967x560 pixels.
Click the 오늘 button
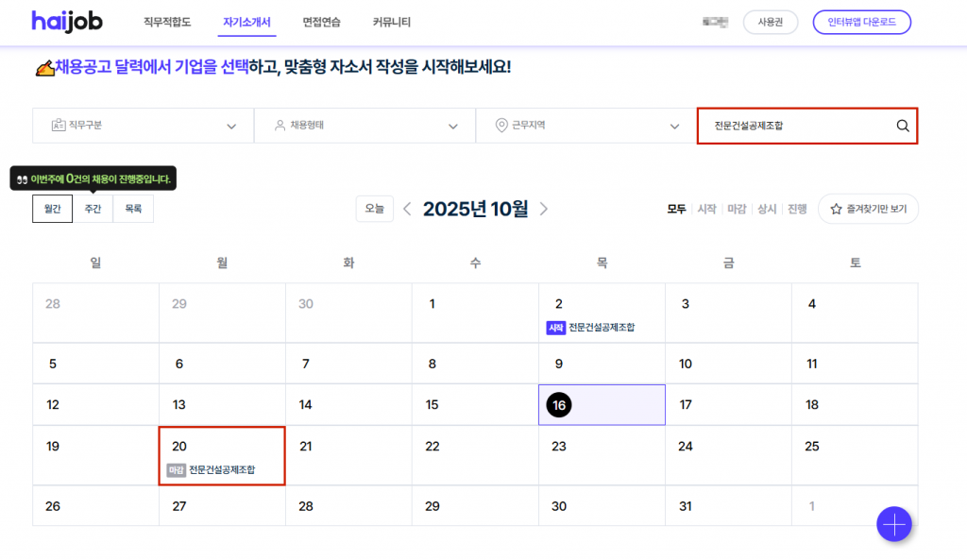tap(374, 209)
